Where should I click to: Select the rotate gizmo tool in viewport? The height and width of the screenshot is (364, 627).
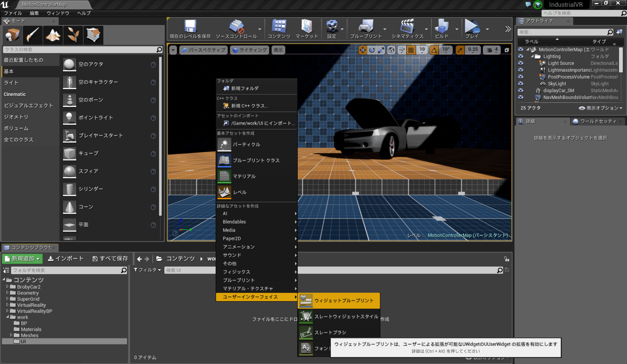point(372,50)
